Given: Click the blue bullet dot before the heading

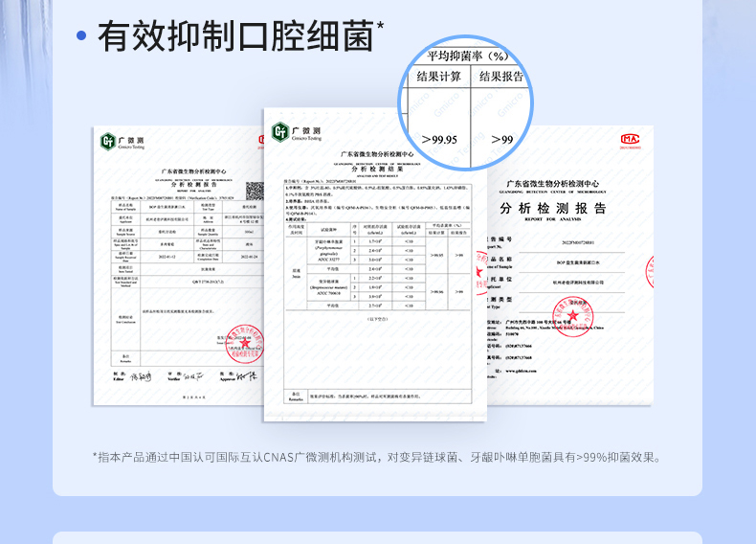Looking at the screenshot, I should (x=81, y=35).
